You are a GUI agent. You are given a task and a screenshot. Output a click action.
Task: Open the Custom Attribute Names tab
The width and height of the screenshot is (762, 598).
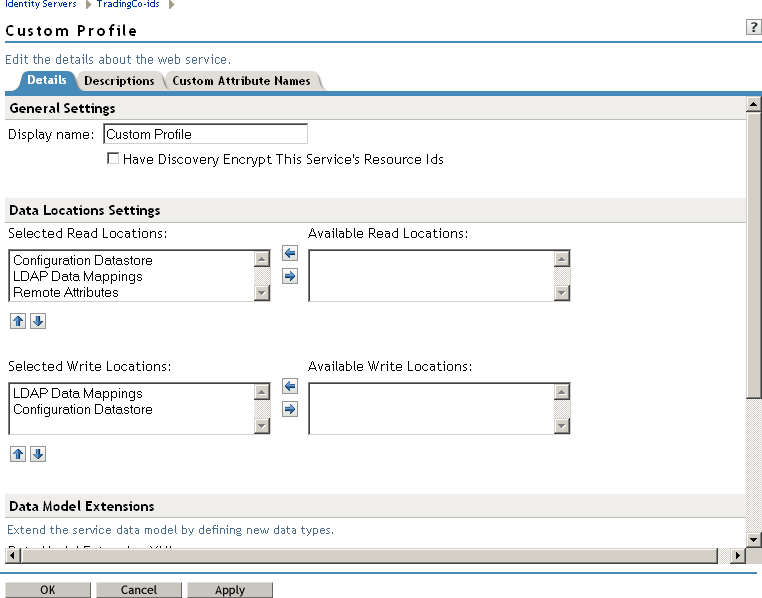241,81
